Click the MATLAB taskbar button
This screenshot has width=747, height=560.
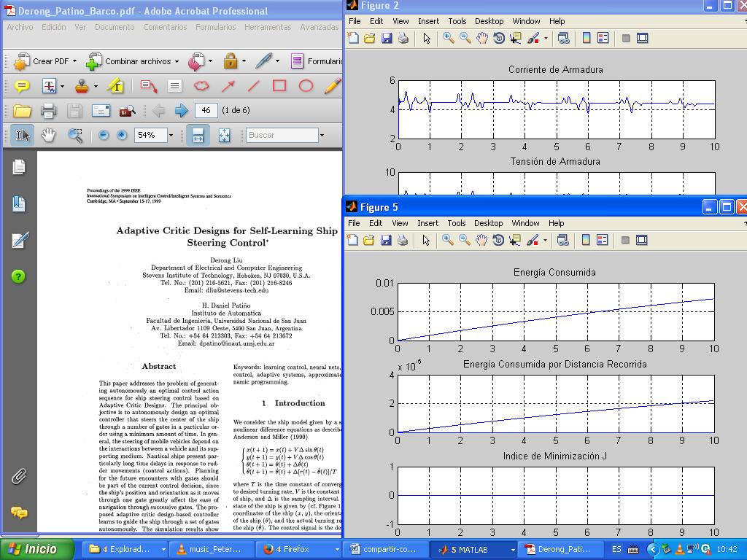point(473,549)
